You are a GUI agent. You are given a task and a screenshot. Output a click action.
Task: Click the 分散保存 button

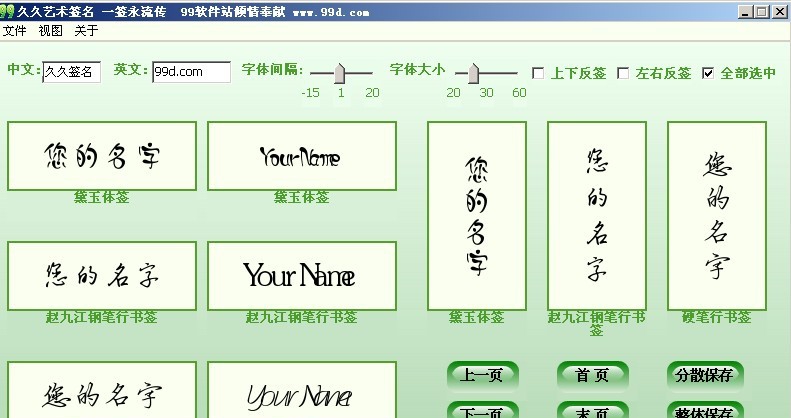pos(705,376)
